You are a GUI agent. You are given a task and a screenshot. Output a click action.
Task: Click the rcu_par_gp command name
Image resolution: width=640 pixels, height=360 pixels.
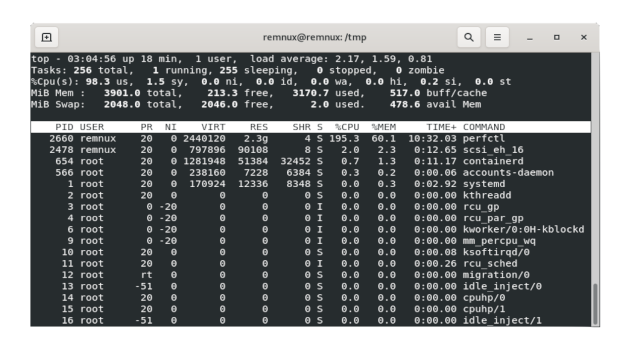tap(493, 218)
